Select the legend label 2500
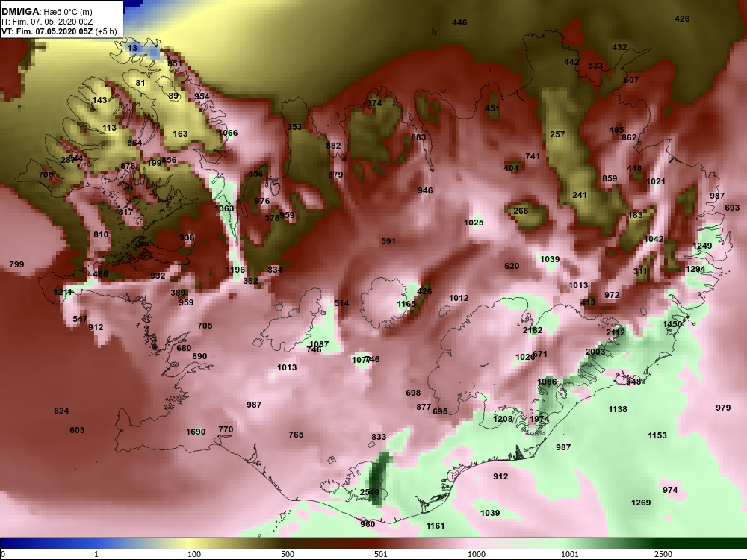Viewport: 747px width, 560px height. click(663, 554)
